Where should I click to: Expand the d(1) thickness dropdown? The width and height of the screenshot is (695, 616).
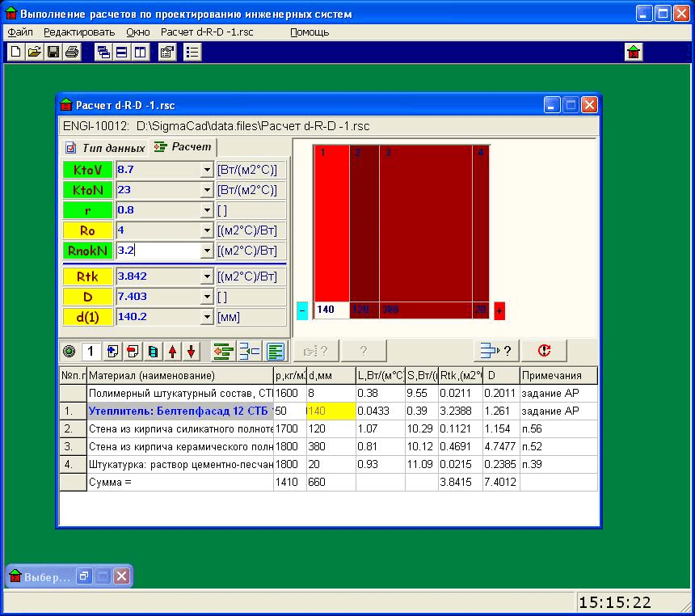pyautogui.click(x=206, y=318)
